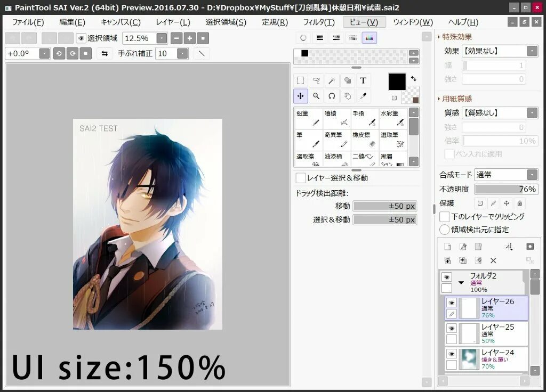Open the RGB slider panel
546x392 pixels.
[x=320, y=38]
